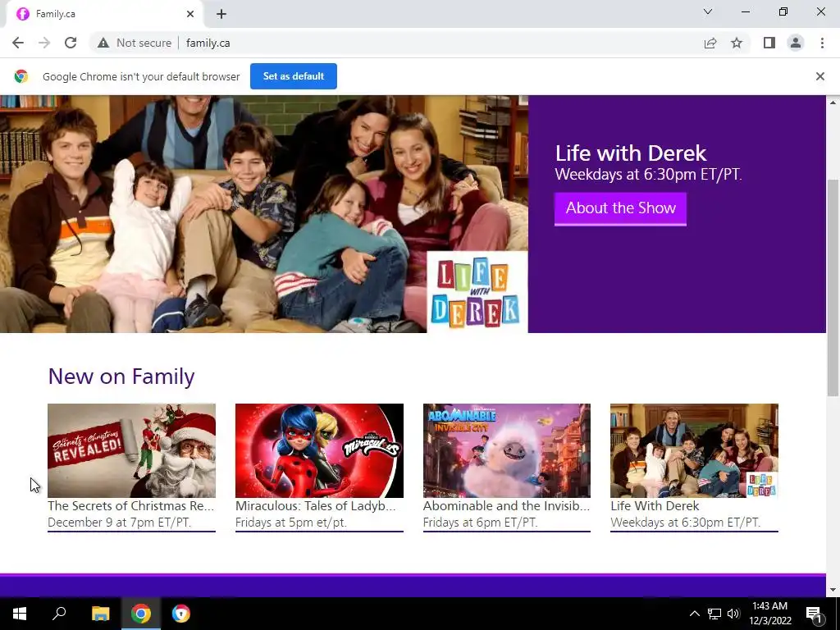Click the Life with Derek banner heading
This screenshot has width=840, height=630.
tap(631, 153)
